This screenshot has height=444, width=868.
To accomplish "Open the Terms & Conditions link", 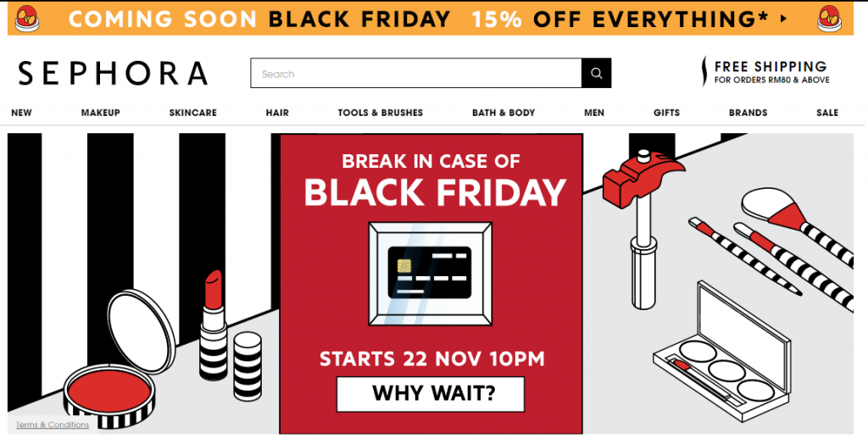I will 53,425.
